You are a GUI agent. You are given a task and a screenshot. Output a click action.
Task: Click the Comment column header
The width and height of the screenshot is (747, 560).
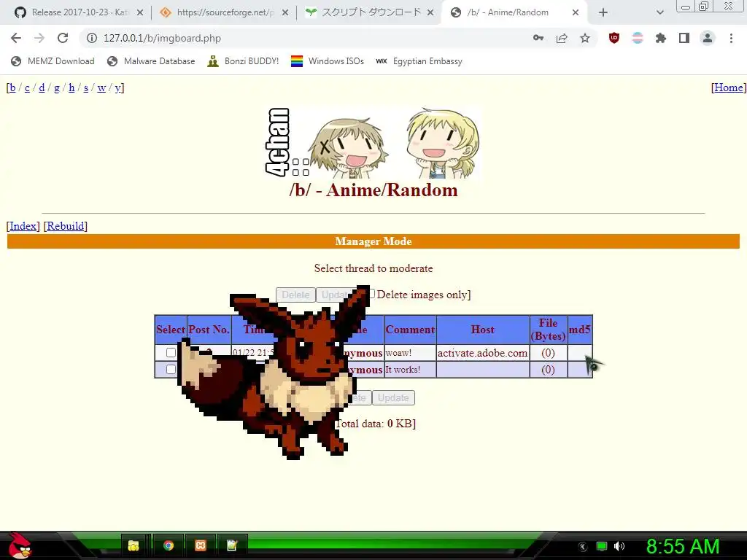point(410,330)
